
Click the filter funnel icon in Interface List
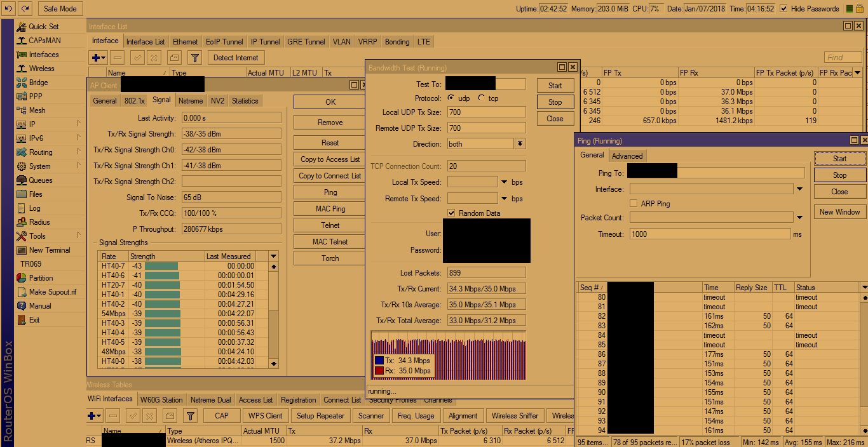click(195, 58)
